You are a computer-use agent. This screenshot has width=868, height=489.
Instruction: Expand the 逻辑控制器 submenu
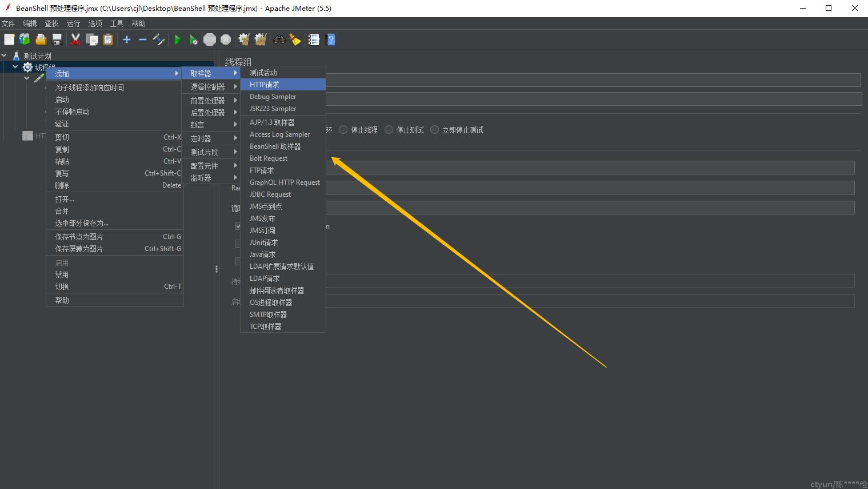coord(211,87)
